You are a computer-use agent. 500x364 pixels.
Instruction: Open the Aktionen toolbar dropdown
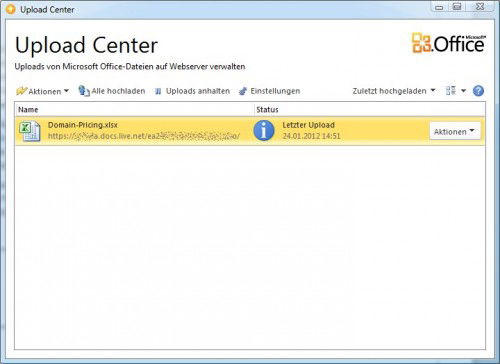[x=42, y=91]
